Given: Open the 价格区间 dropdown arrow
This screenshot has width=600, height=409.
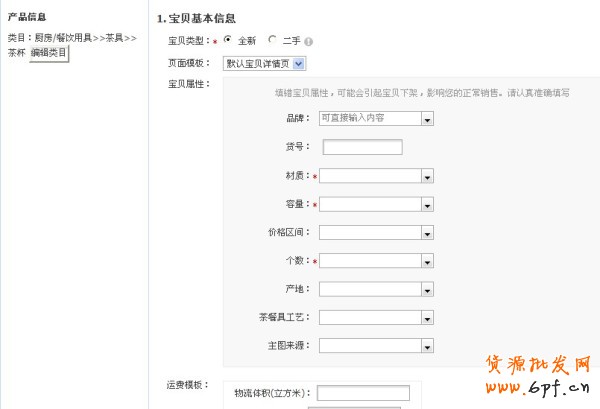Looking at the screenshot, I should pos(427,233).
